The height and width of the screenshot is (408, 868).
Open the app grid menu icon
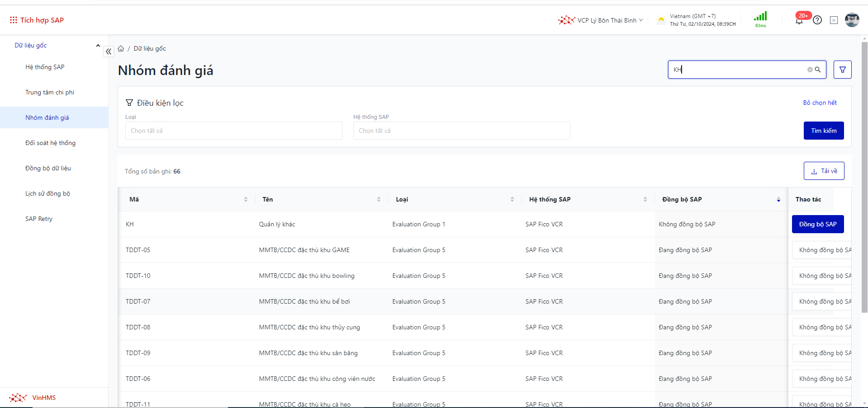(x=14, y=20)
